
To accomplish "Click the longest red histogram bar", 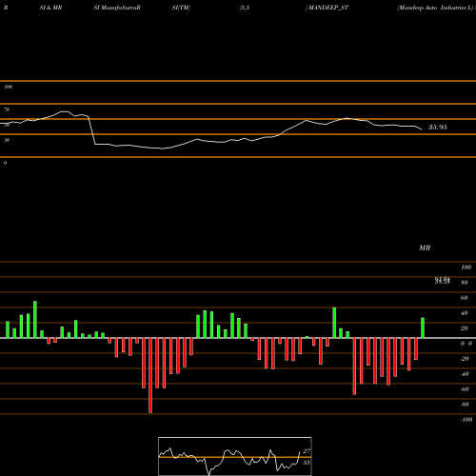I will click(150, 375).
